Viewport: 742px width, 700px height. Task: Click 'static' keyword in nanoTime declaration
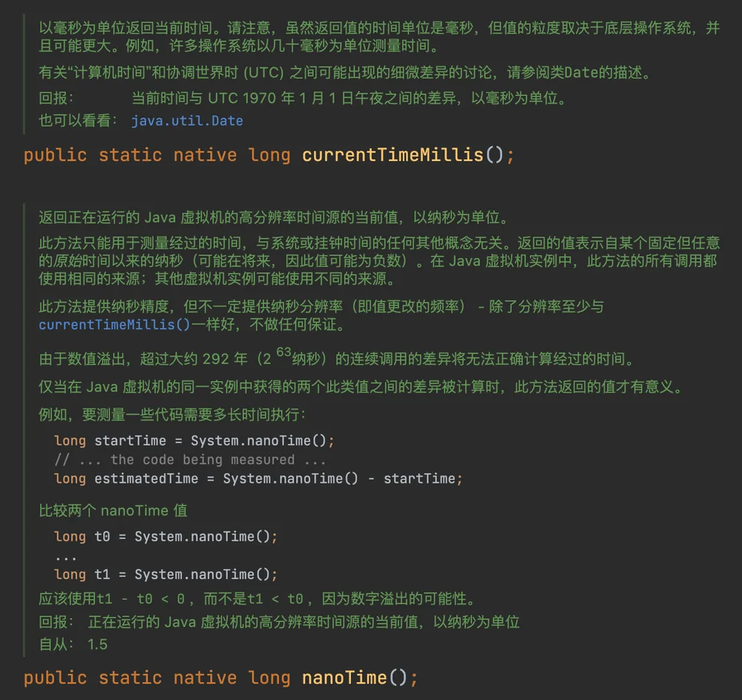(x=130, y=678)
